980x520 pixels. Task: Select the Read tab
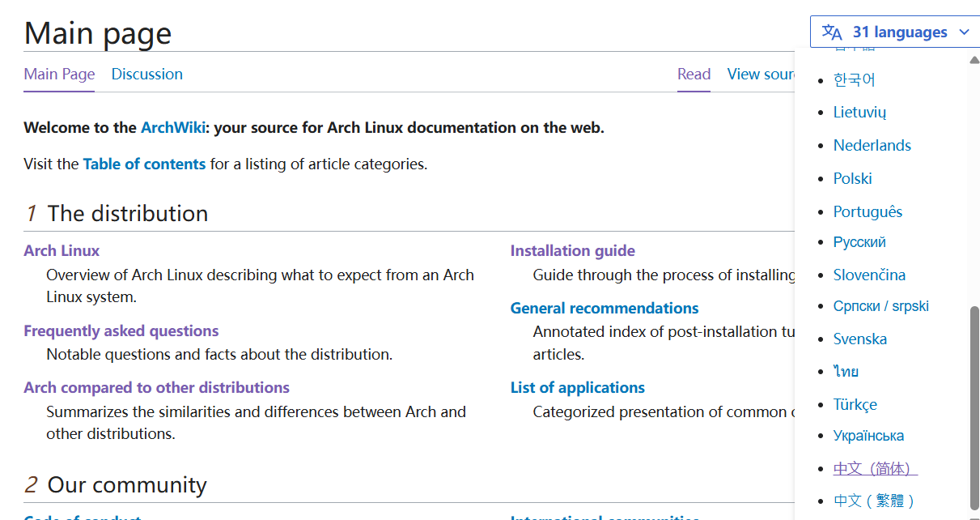coord(694,75)
